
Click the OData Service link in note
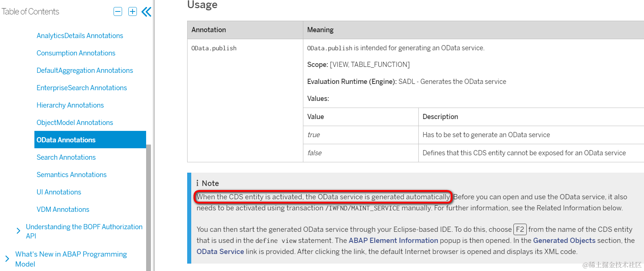coord(220,251)
